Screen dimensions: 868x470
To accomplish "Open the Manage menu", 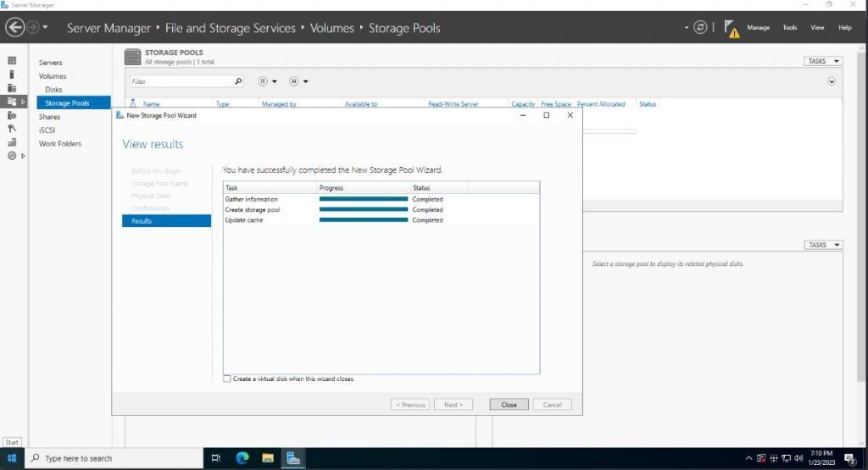I will coord(758,28).
